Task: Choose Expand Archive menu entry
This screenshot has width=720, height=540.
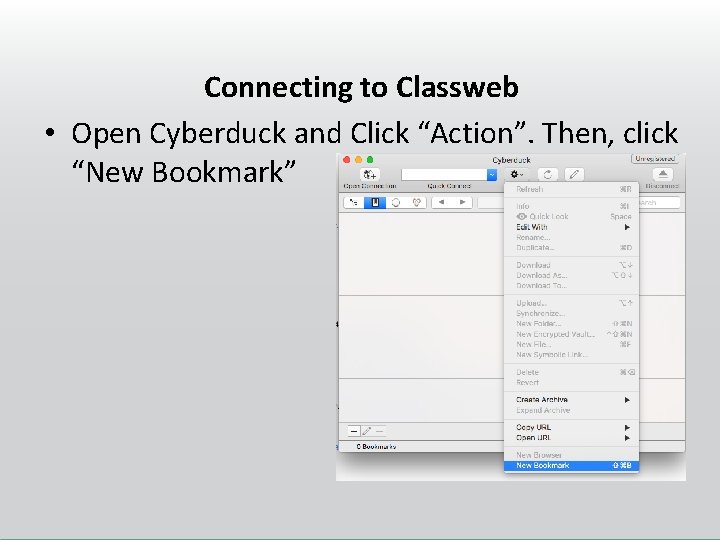Action: 571,411
